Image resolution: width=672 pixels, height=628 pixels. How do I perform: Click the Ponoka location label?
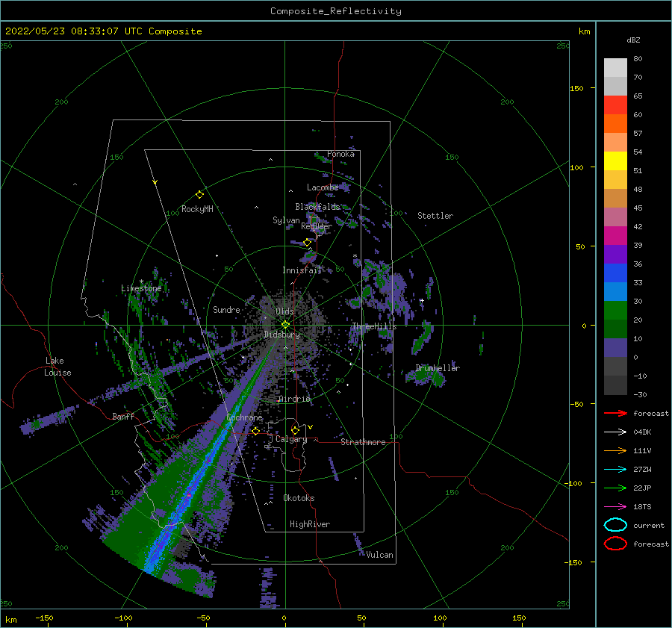pos(340,154)
